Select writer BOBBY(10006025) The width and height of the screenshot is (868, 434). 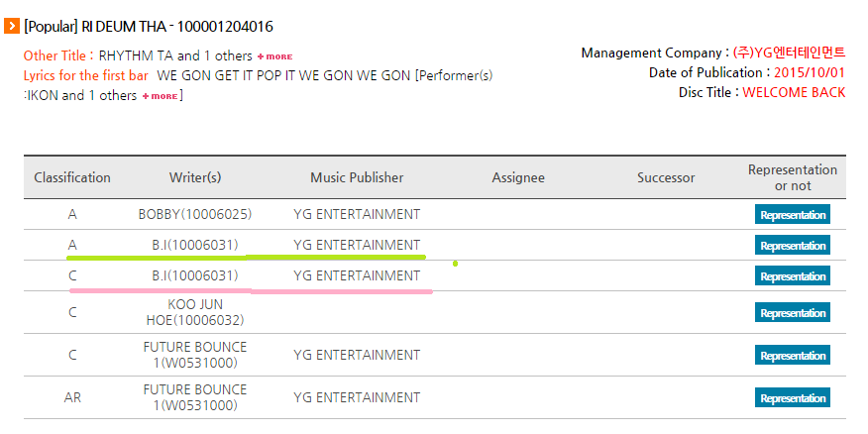195,215
